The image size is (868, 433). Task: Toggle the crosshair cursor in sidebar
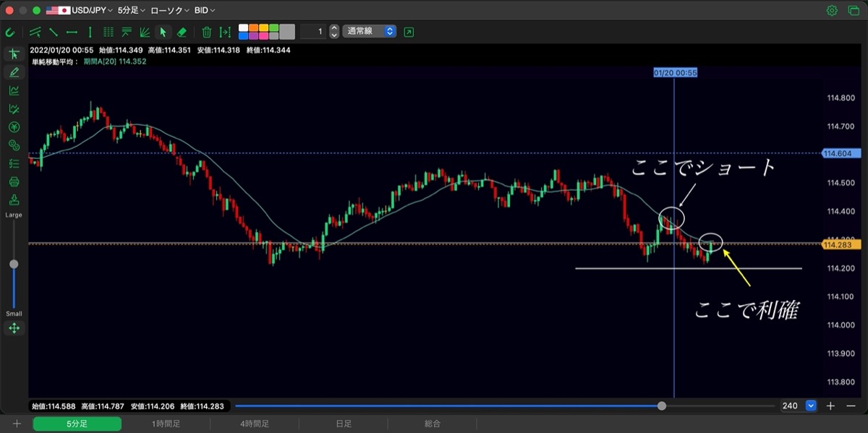click(x=14, y=54)
